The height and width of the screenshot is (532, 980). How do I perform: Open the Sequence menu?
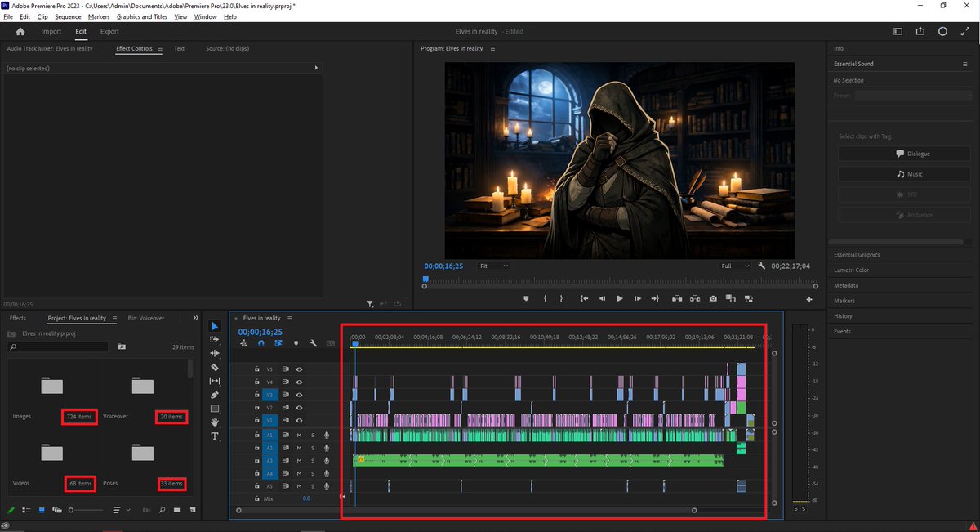pos(68,16)
